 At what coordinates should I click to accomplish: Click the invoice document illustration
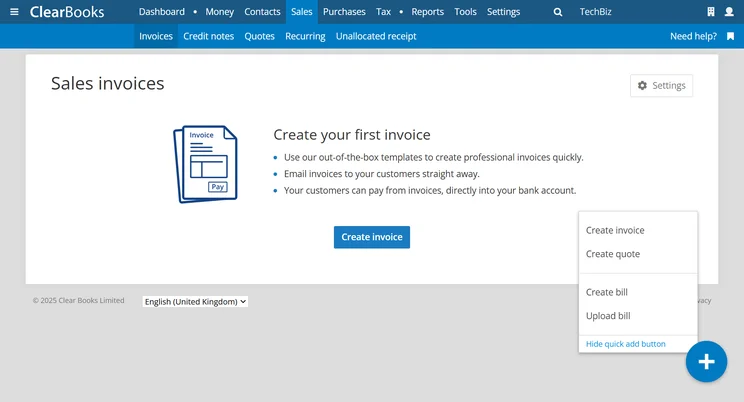tap(205, 164)
